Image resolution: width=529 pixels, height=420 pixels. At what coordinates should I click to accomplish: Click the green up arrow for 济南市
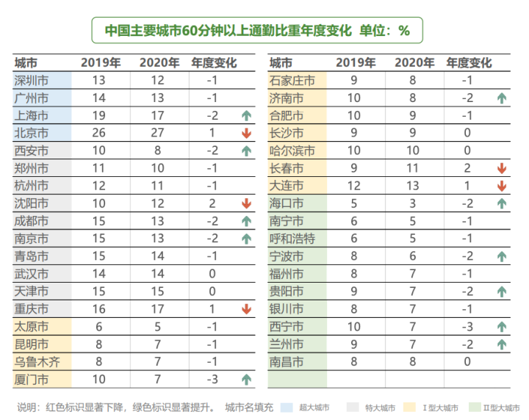coord(502,98)
